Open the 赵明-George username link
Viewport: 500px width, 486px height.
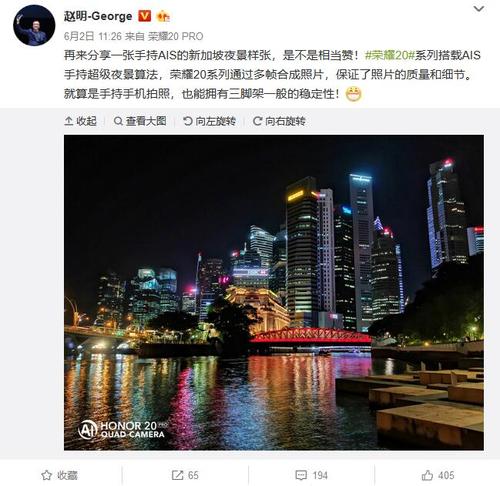(x=98, y=16)
